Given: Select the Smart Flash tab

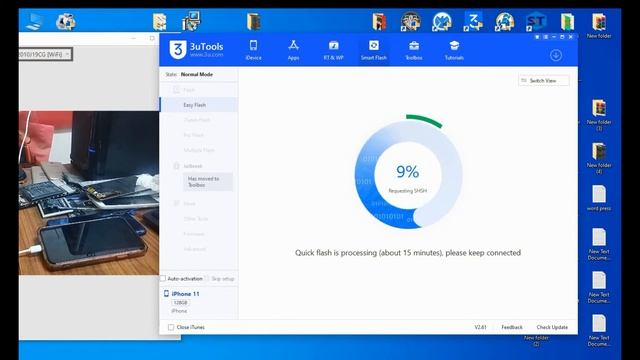Looking at the screenshot, I should 373,50.
